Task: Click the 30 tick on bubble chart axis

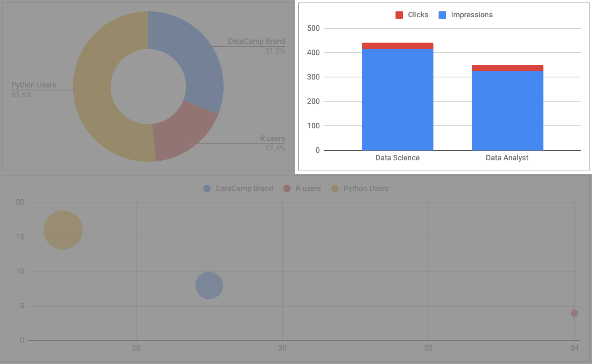Action: point(282,348)
